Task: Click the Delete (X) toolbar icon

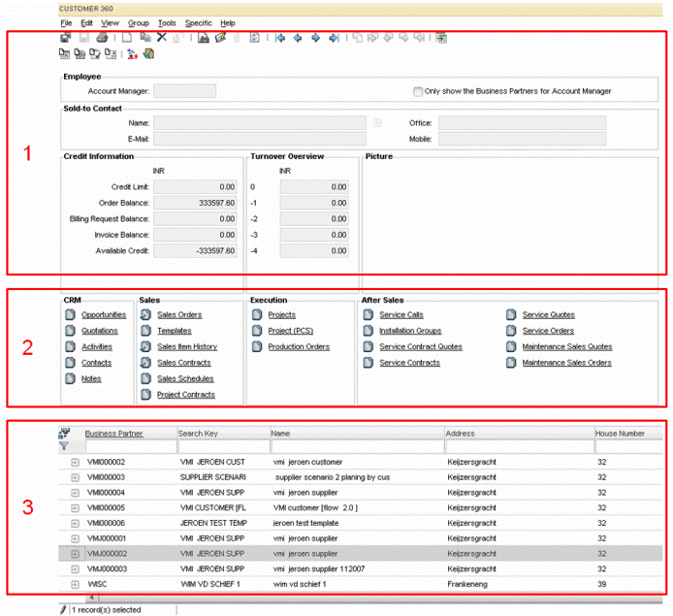Action: pos(162,38)
